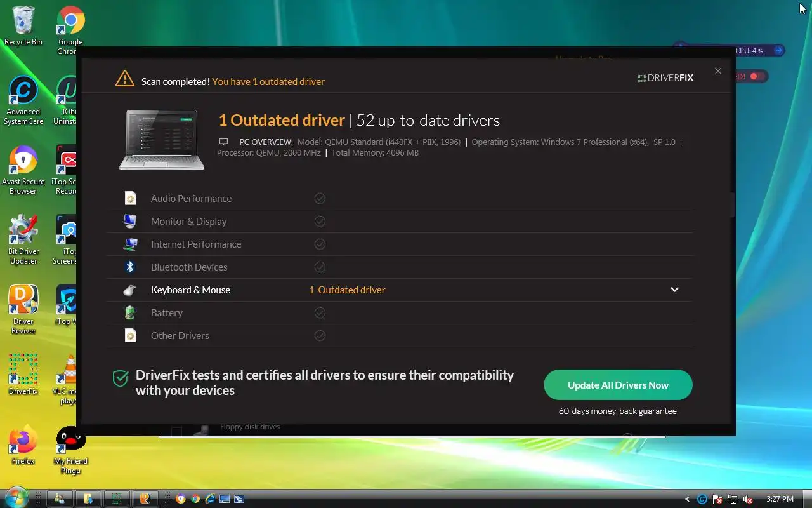Click the Internet Performance up-to-date checkmark
The image size is (812, 508).
(320, 244)
